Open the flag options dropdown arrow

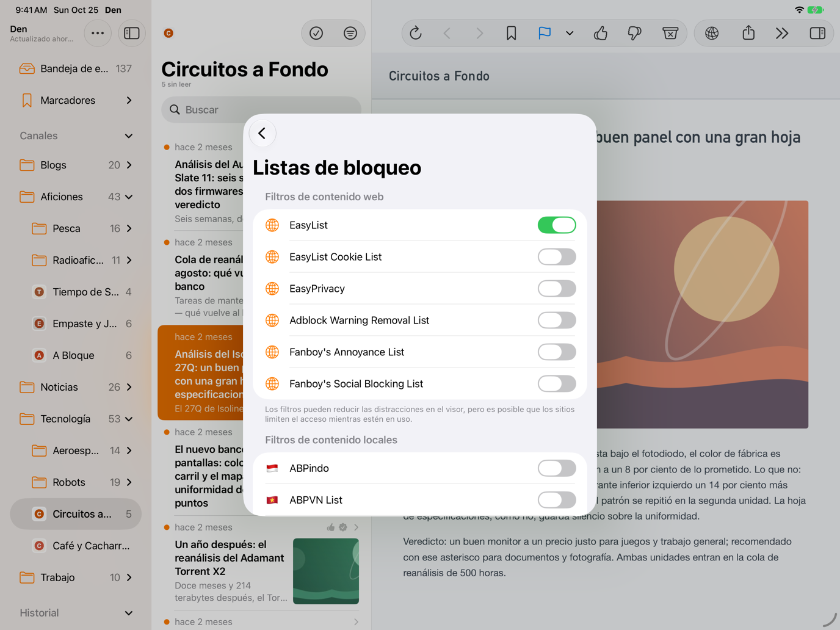click(570, 33)
